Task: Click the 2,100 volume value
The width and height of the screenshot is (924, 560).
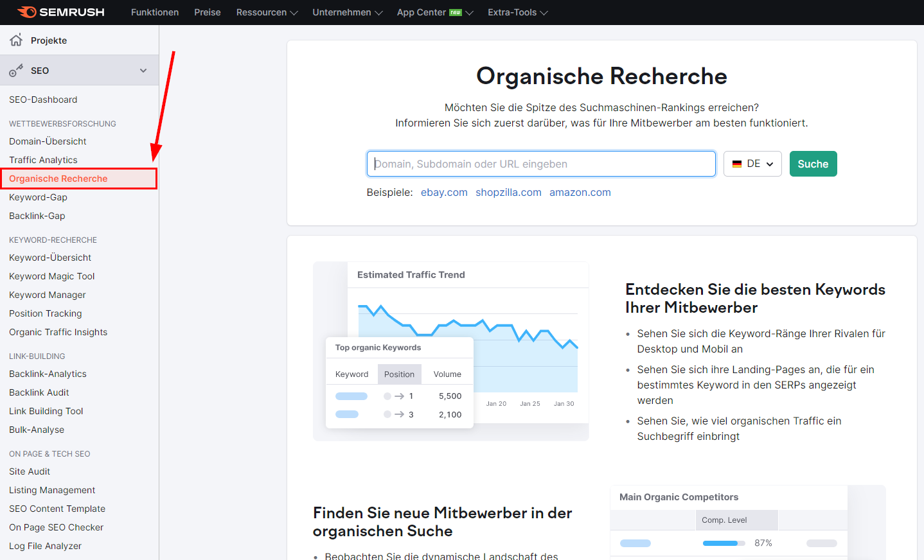Action: click(450, 415)
